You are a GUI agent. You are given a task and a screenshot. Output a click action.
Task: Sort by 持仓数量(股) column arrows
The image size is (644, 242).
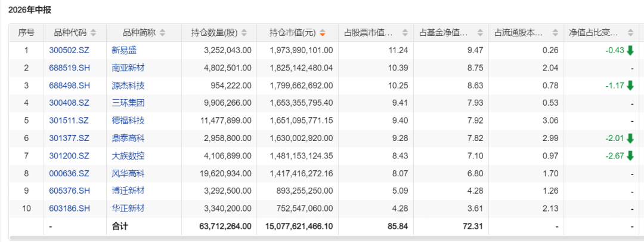pyautogui.click(x=245, y=33)
